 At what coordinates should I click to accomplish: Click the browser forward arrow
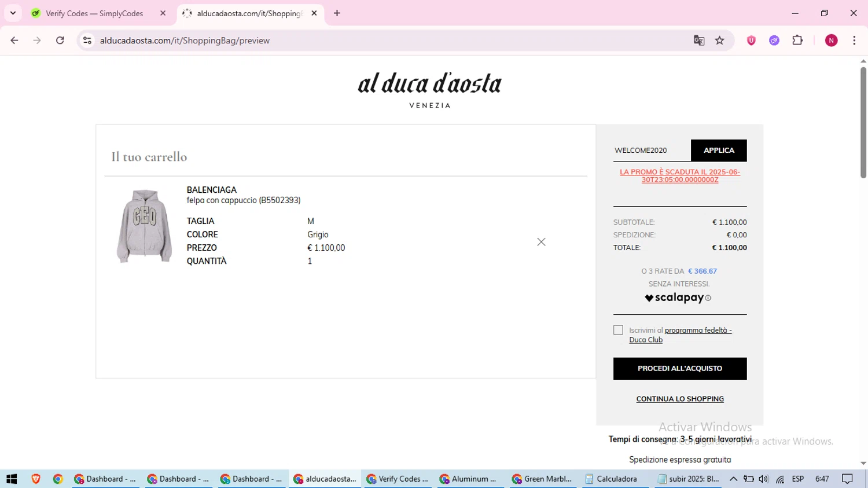[37, 41]
